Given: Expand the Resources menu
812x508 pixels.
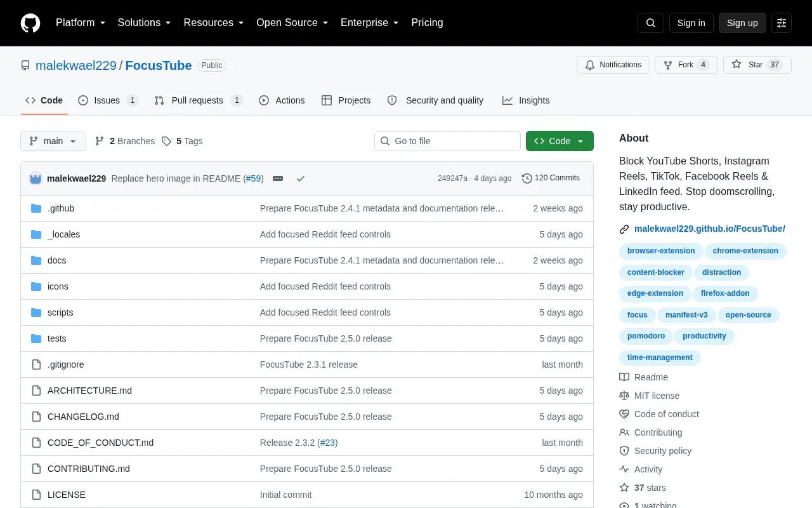Looking at the screenshot, I should click(214, 23).
